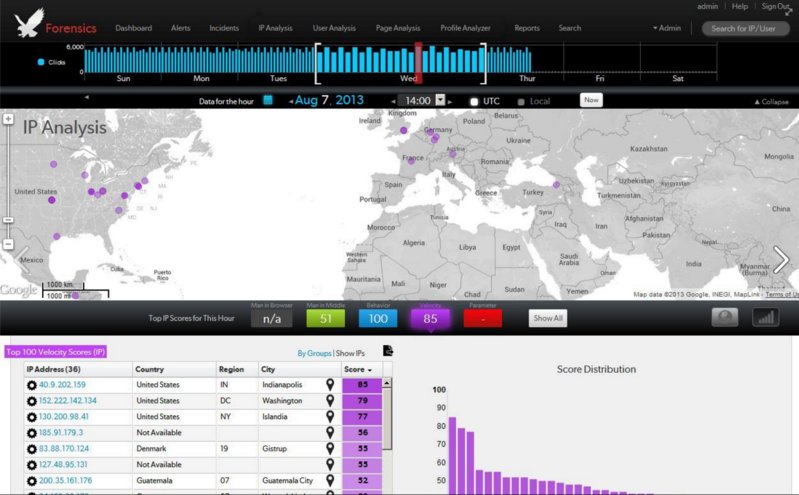Open the 14:00 hour dropdown
Image resolution: width=799 pixels, height=495 pixels.
pos(440,100)
